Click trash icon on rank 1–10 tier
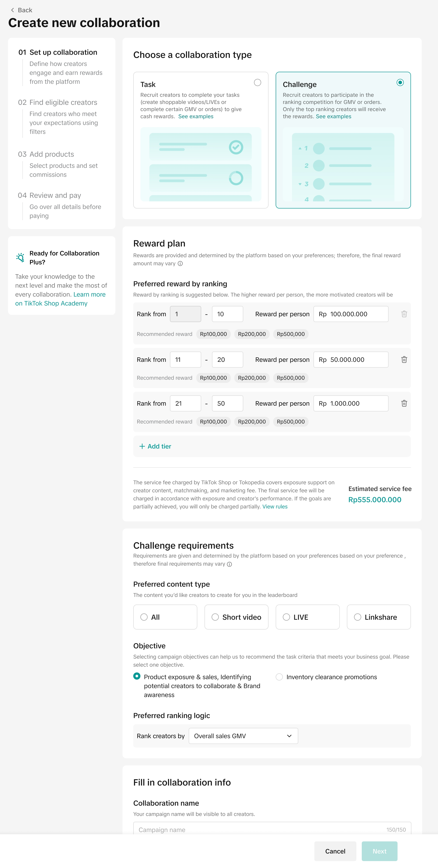The height and width of the screenshot is (868, 438). click(x=404, y=314)
